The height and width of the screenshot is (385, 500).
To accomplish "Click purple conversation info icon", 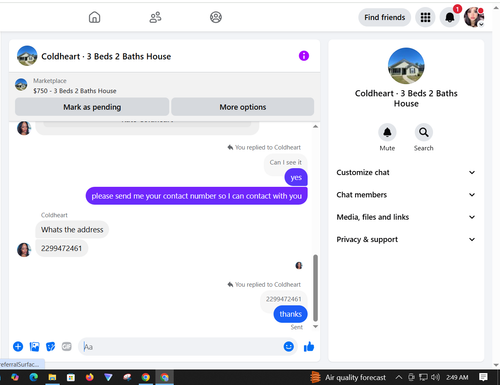I will click(x=304, y=56).
